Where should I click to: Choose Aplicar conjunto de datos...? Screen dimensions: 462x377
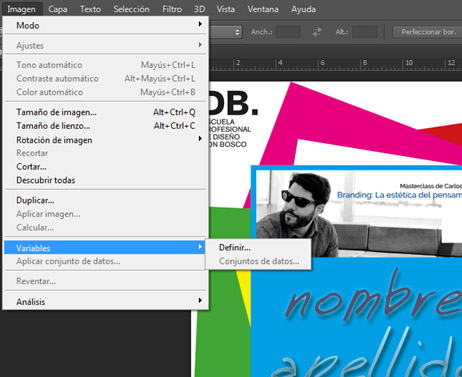pos(106,261)
